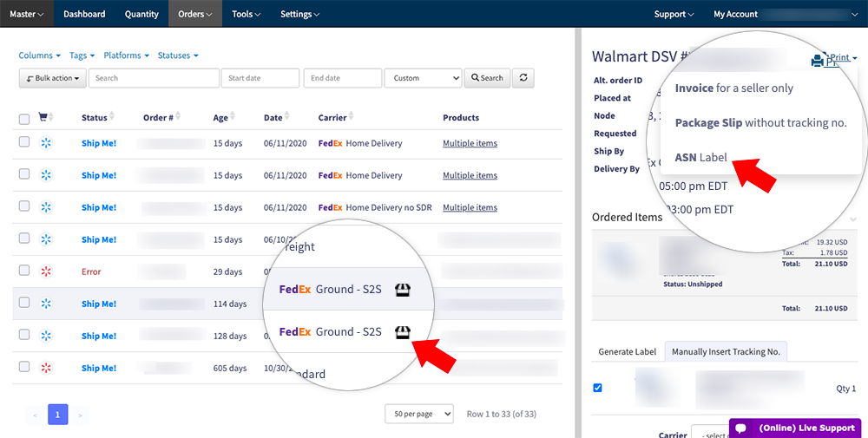
Task: Sort by Age column arrows
Action: coord(233,116)
